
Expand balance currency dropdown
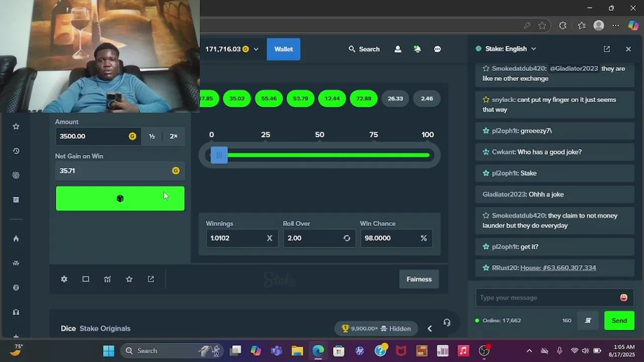[256, 49]
